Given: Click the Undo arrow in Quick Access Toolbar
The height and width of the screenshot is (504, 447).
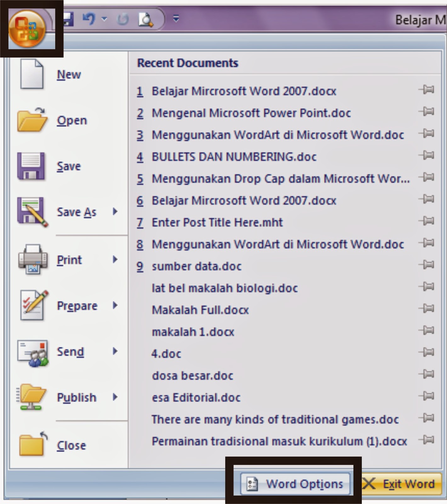Looking at the screenshot, I should pos(89,19).
